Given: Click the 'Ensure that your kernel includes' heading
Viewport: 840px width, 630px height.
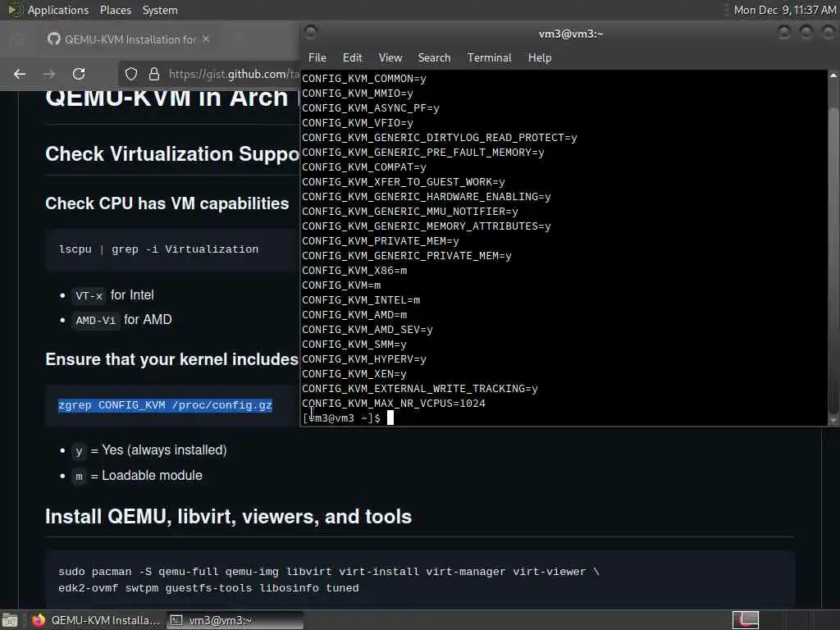Looking at the screenshot, I should (x=171, y=359).
